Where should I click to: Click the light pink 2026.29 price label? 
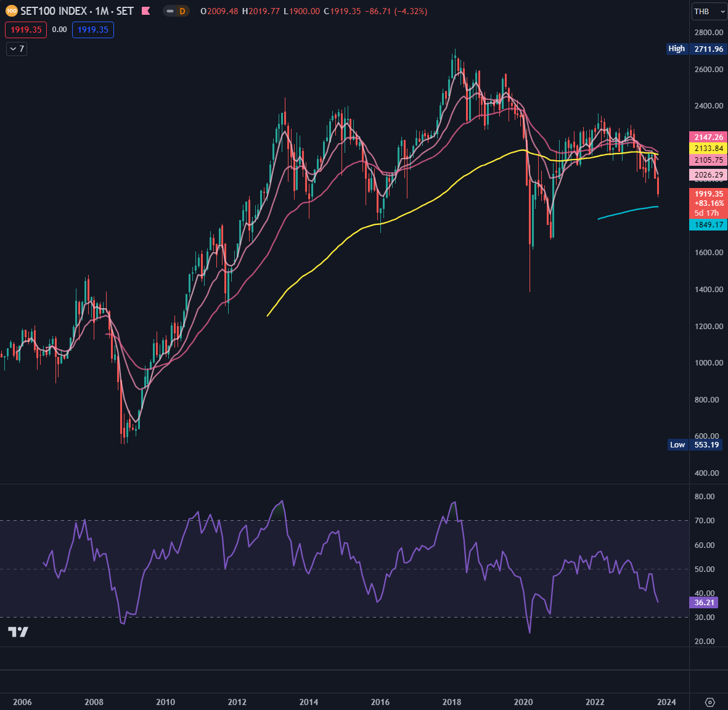(708, 174)
